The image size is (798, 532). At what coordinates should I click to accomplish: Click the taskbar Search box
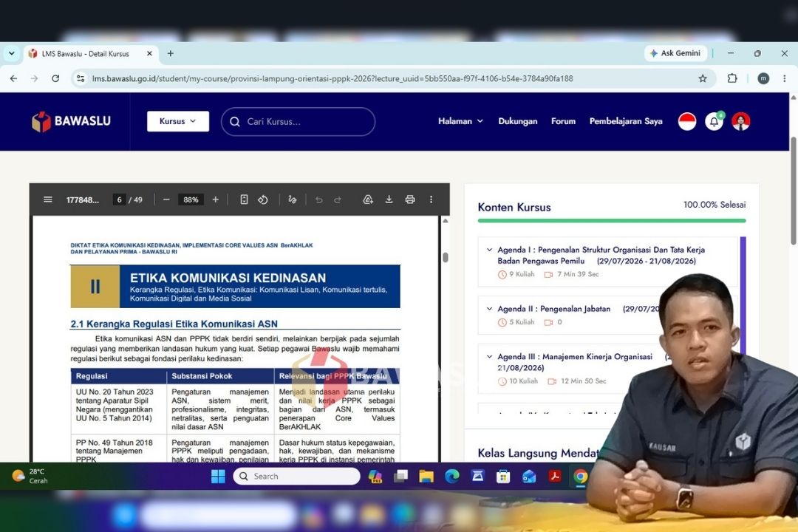297,477
